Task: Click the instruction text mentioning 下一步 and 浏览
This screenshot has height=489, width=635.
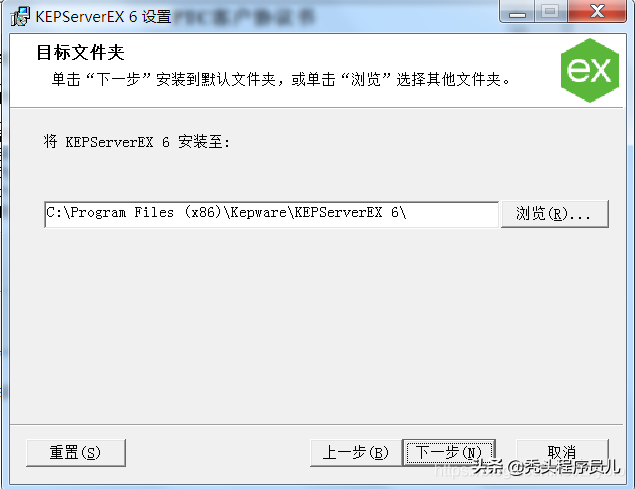Action: (x=281, y=79)
